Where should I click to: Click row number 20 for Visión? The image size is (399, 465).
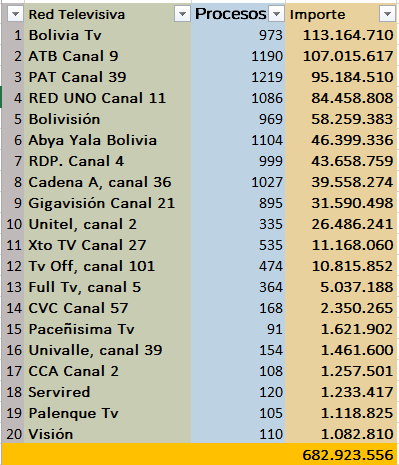(14, 434)
